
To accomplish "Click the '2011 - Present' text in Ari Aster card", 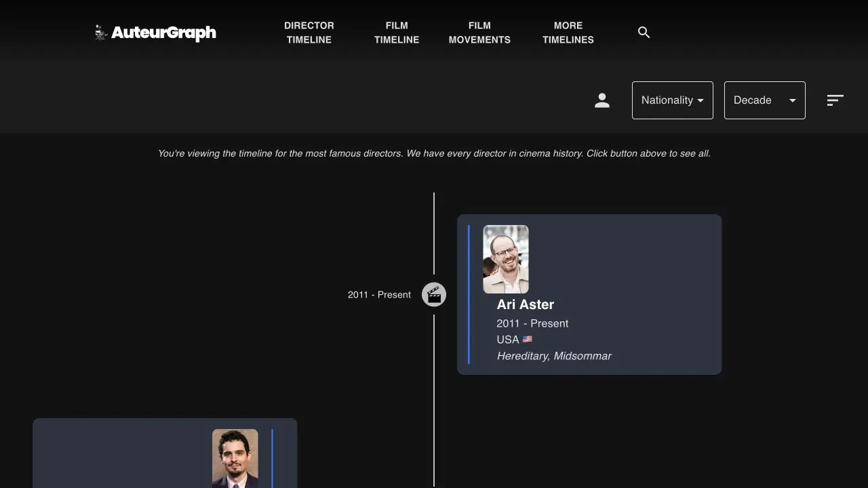I will [532, 323].
